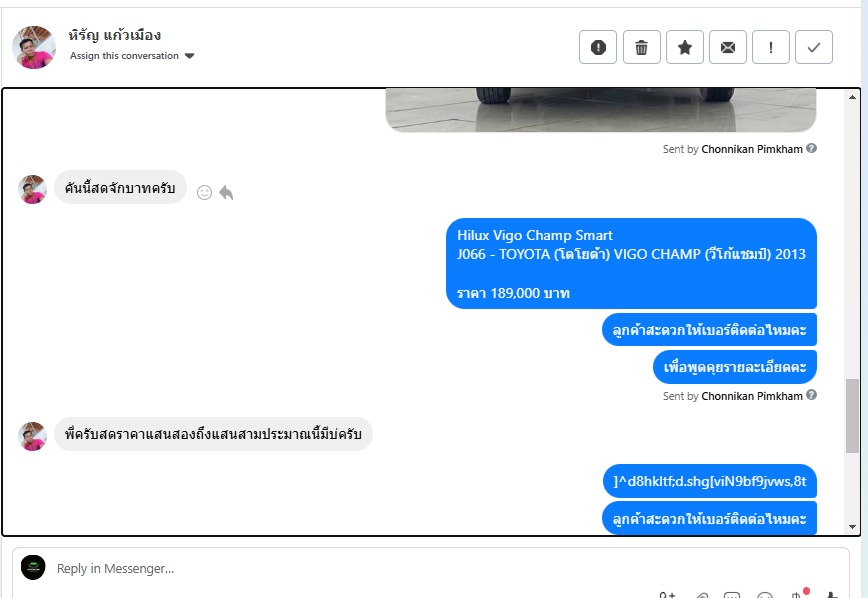Viewport: 868px width, 598px height.
Task: Mark the conversation as done with the checkmark
Action: click(x=814, y=47)
